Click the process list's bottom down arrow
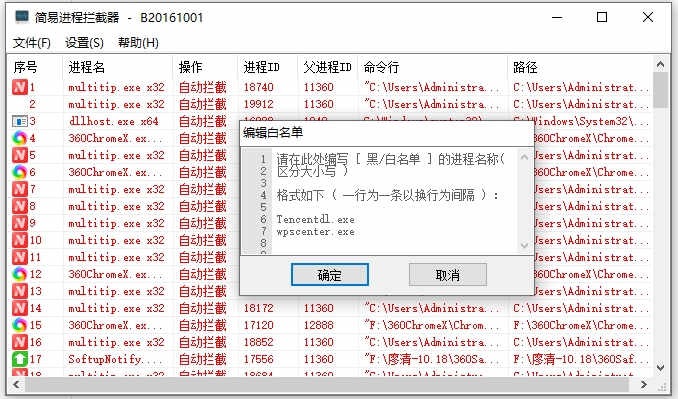The image size is (678, 399). (x=660, y=368)
